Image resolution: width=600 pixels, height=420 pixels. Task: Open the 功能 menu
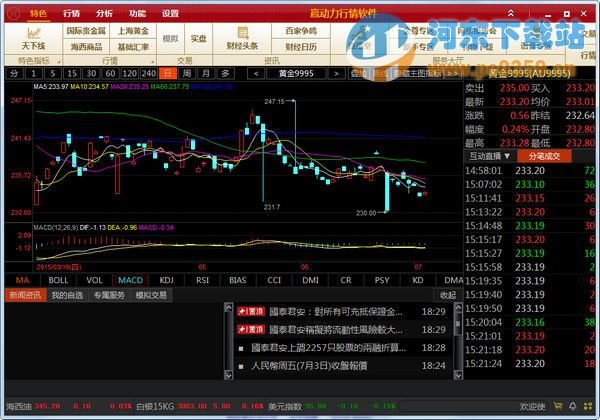[x=137, y=14]
